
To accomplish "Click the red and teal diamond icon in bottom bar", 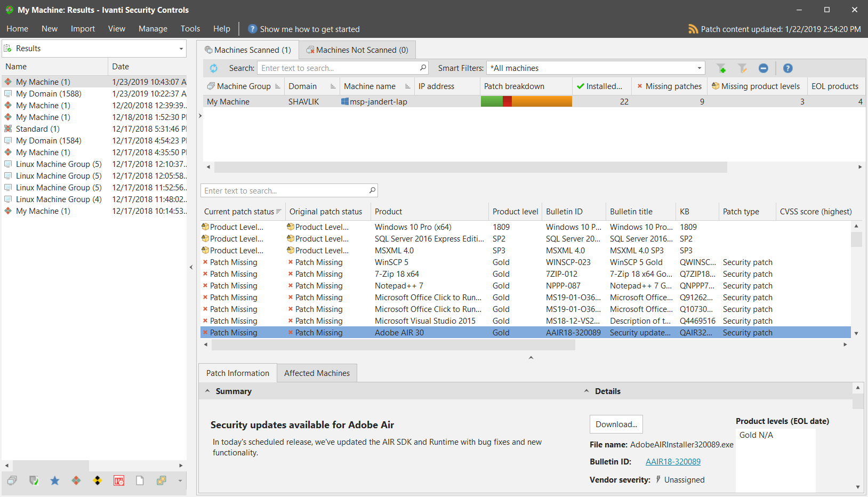I will pos(76,480).
